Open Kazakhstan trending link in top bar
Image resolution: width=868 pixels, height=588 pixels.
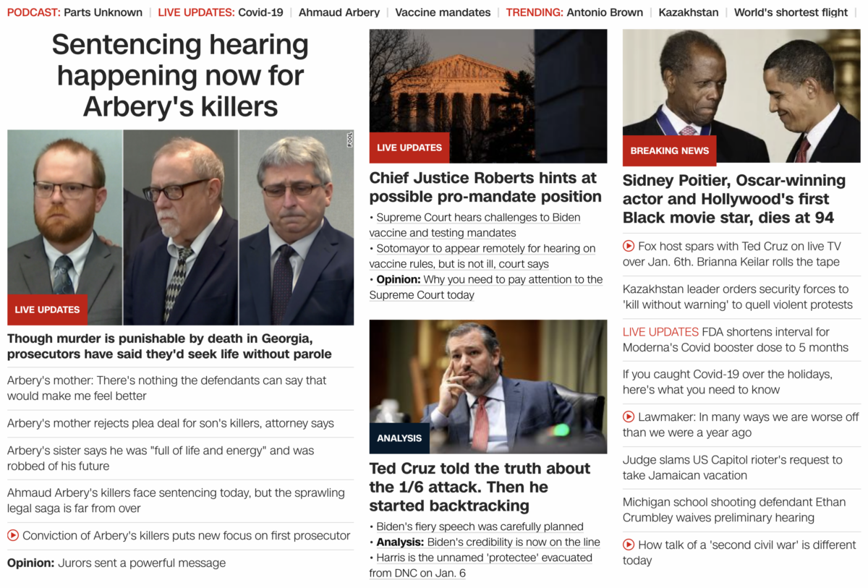pos(689,12)
